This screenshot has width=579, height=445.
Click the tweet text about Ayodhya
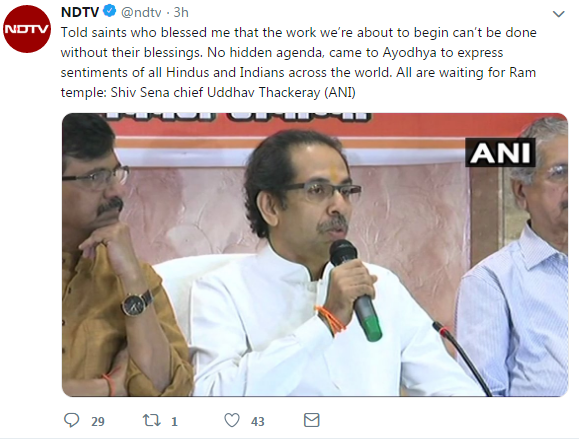point(298,62)
